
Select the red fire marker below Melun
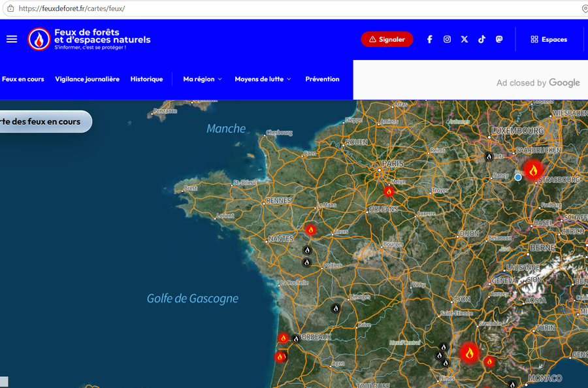(389, 191)
